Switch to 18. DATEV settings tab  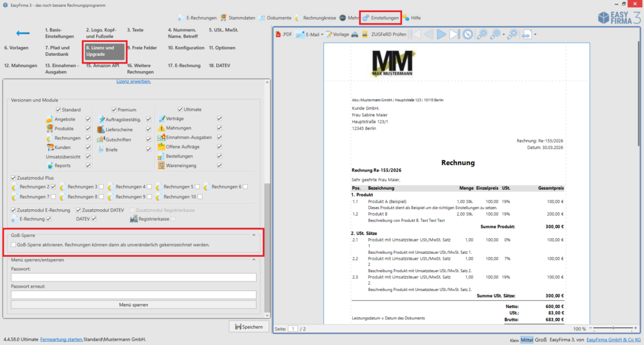[x=219, y=65]
